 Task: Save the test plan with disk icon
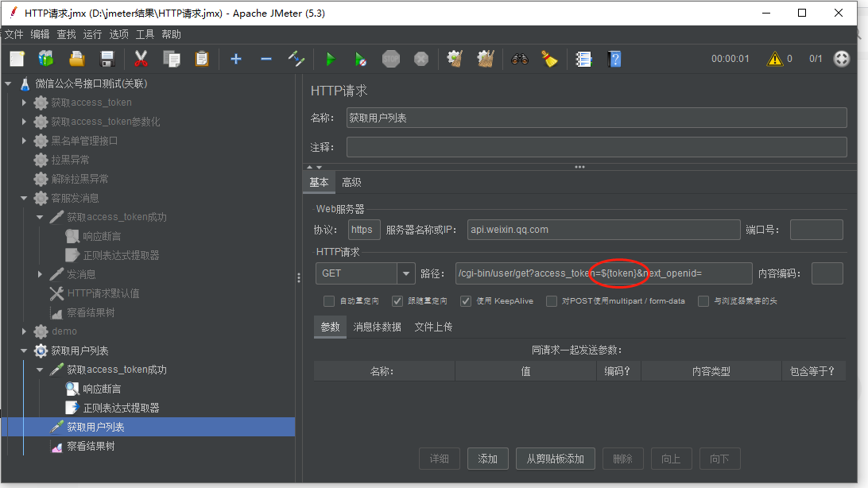tap(107, 59)
